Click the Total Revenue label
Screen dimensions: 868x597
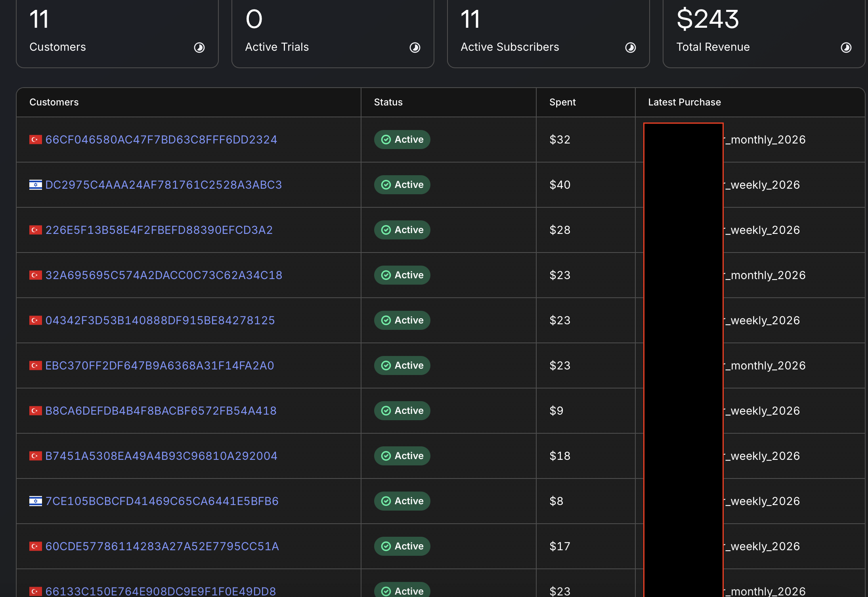click(713, 47)
